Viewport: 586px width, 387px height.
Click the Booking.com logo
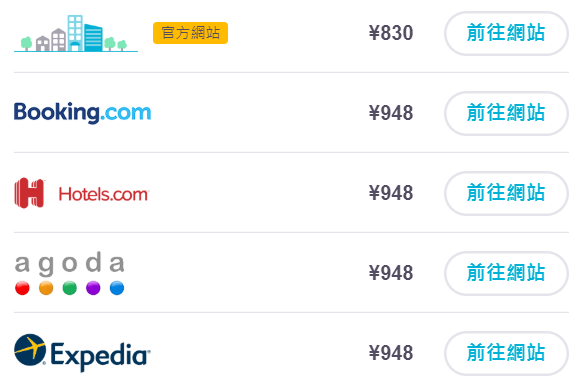click(83, 112)
